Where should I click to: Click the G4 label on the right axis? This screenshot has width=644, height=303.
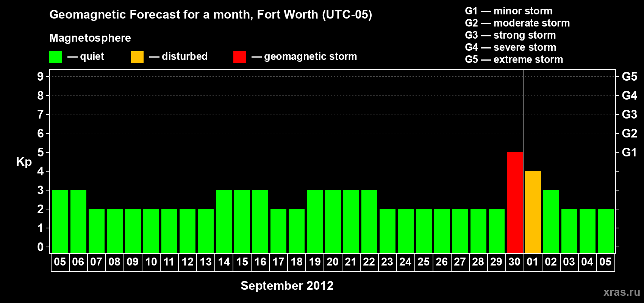point(630,95)
